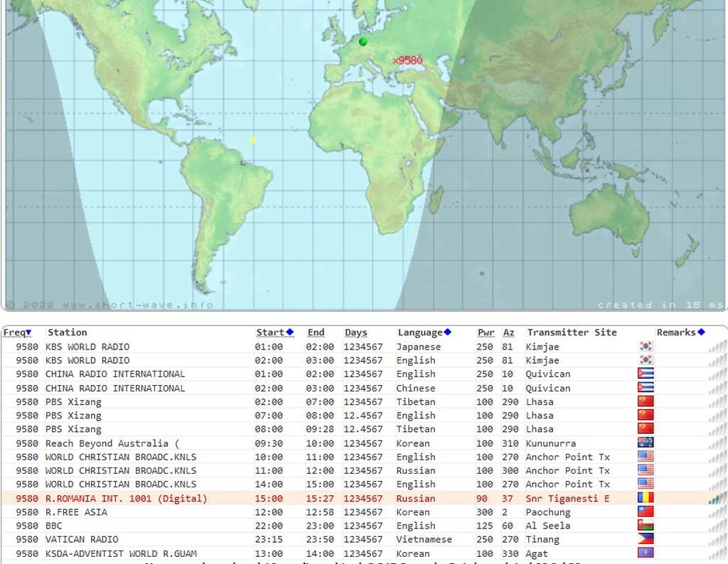Sort table by Pwr column header
Screen dimensions: 728x564
click(486, 332)
